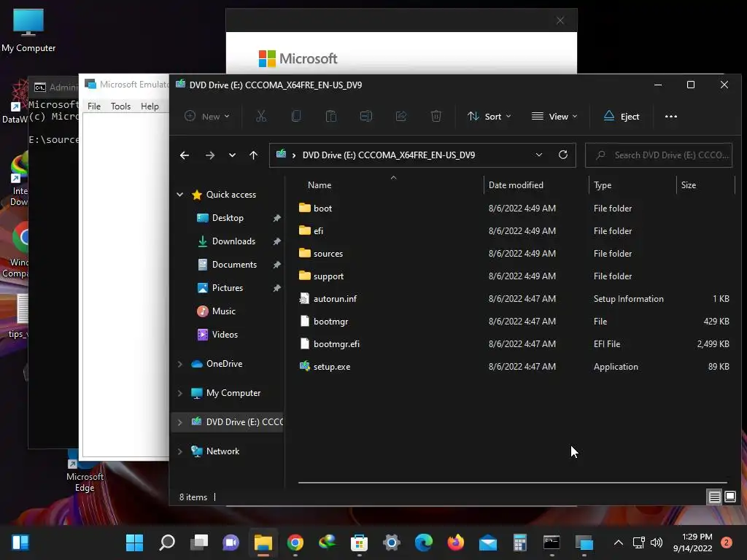Open Task View on the taskbar
Screen dimensions: 747x560
(x=199, y=542)
